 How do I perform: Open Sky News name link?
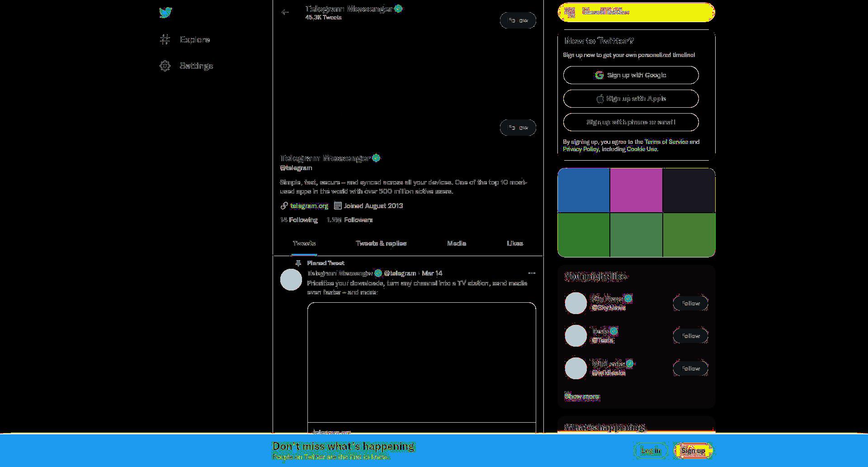click(x=607, y=299)
